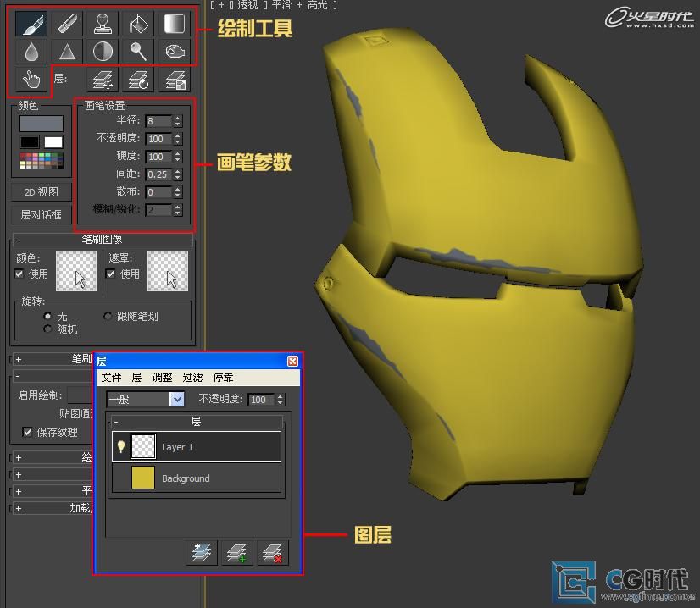The height and width of the screenshot is (608, 700).
Task: Click the Background yellow thumbnail
Action: coord(143,478)
